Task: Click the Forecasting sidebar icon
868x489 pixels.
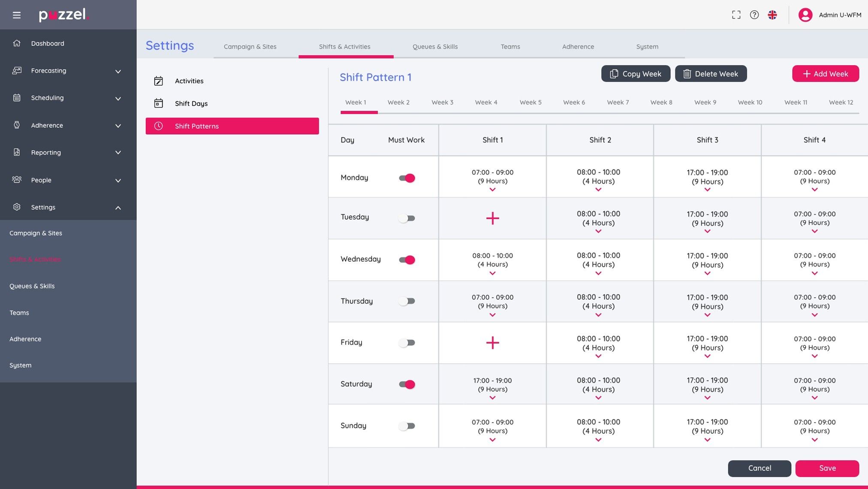Action: pyautogui.click(x=17, y=70)
